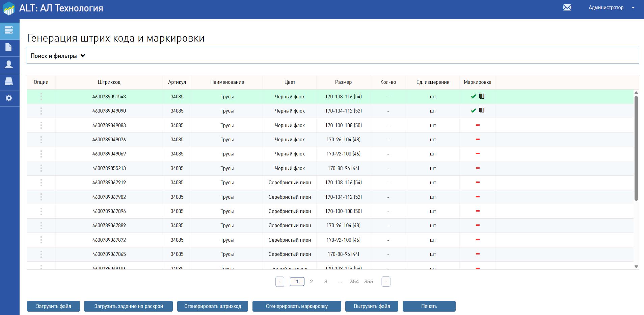Open options for barcode 4600789067872
Screen dimensions: 644x315
(x=41, y=240)
